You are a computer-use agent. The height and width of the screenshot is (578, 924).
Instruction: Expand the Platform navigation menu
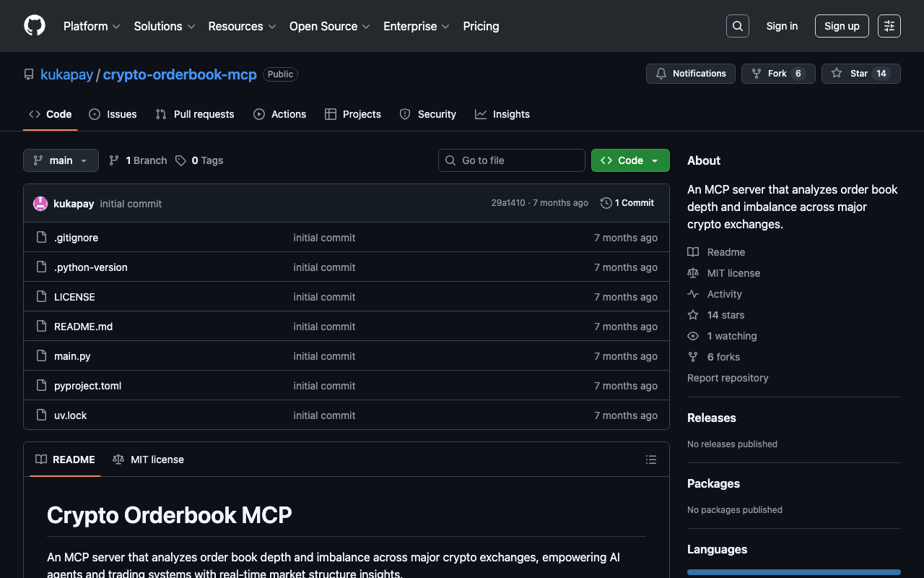click(92, 26)
